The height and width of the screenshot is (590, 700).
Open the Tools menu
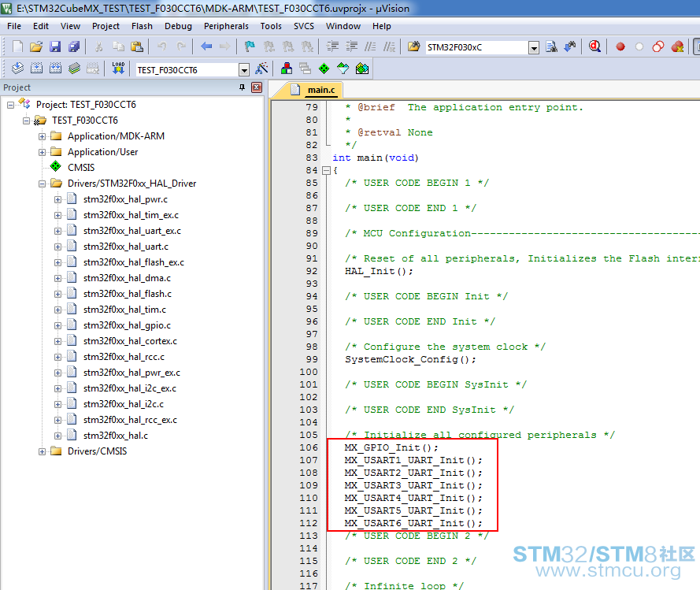click(271, 26)
